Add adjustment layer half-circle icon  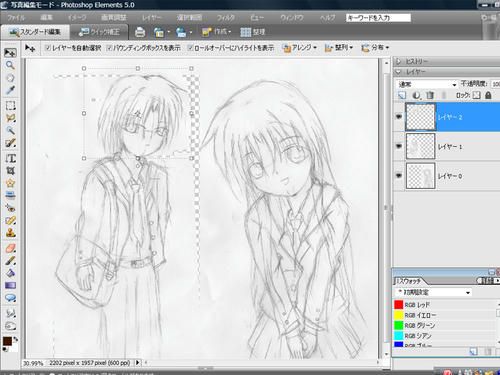tap(416, 95)
